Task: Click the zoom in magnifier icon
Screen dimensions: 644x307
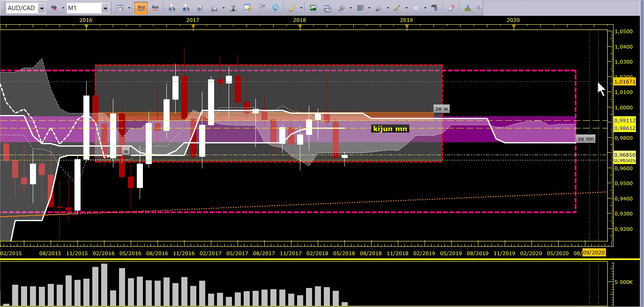Action: pos(172,8)
